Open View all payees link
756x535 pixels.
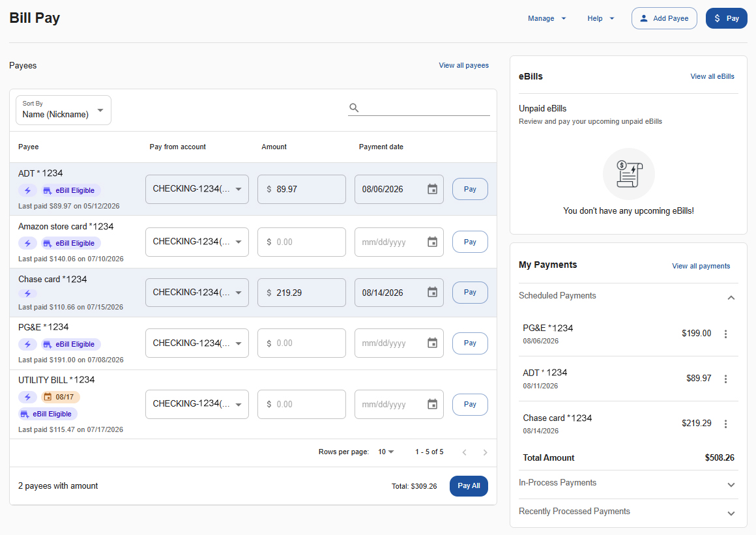(x=464, y=66)
